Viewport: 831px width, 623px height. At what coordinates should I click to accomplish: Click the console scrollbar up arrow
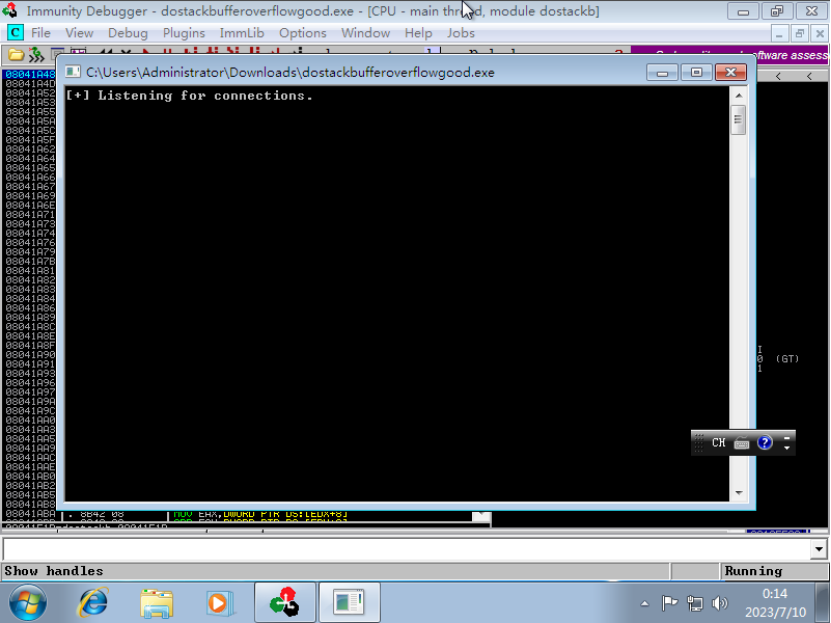[739, 96]
